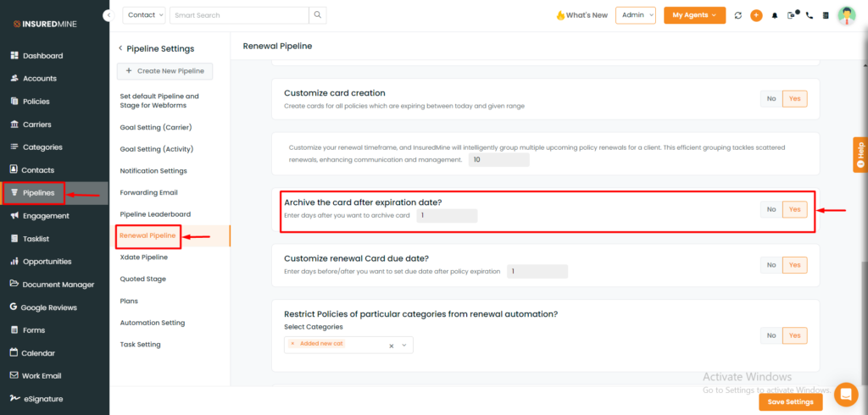Click the smart search magnifier icon

(x=318, y=15)
